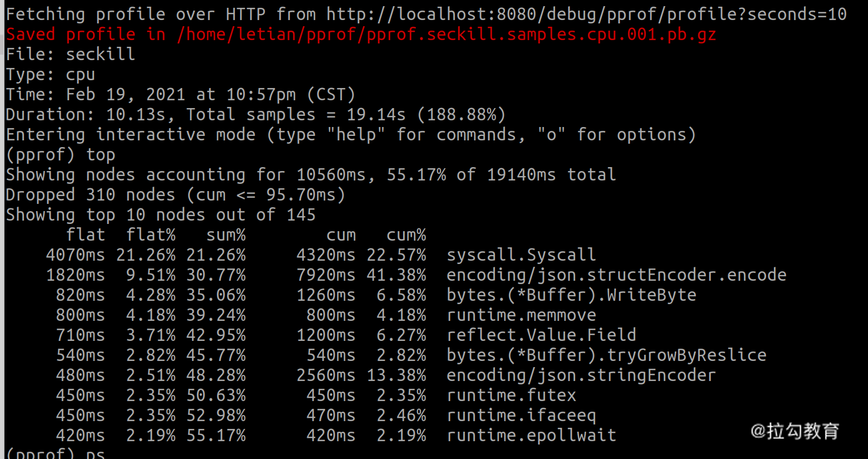Select the reflect.Value.Field entry

tap(541, 335)
